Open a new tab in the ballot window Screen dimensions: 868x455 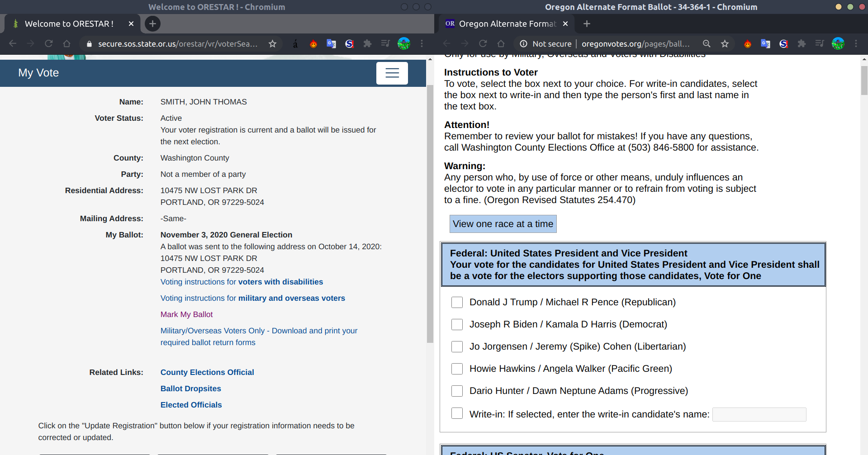point(587,24)
